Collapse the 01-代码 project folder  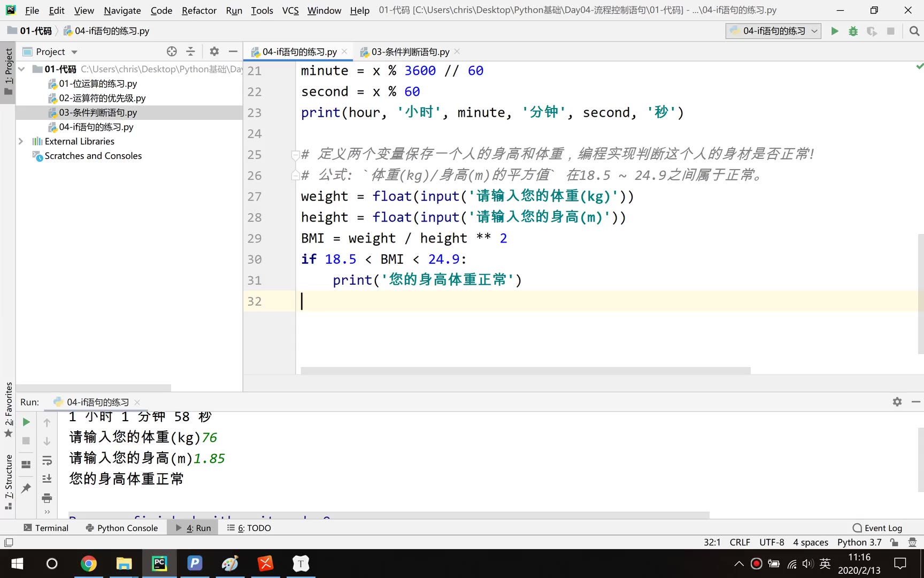pos(21,69)
